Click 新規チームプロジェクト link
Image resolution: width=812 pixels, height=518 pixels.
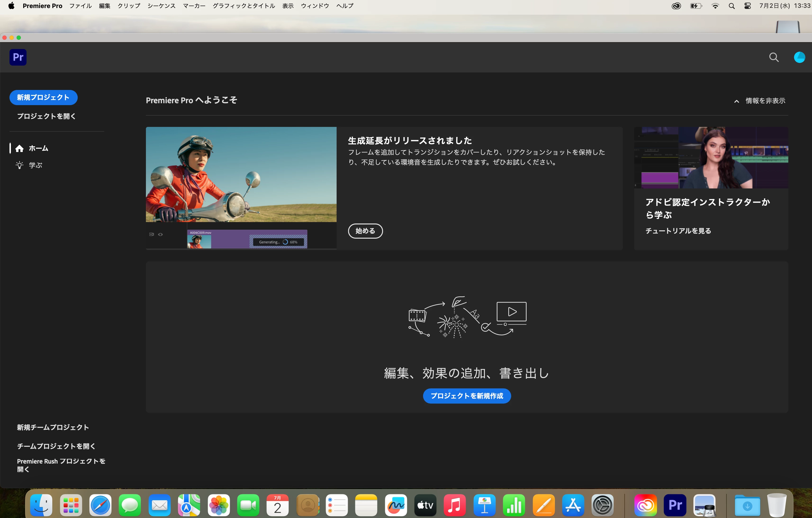53,427
